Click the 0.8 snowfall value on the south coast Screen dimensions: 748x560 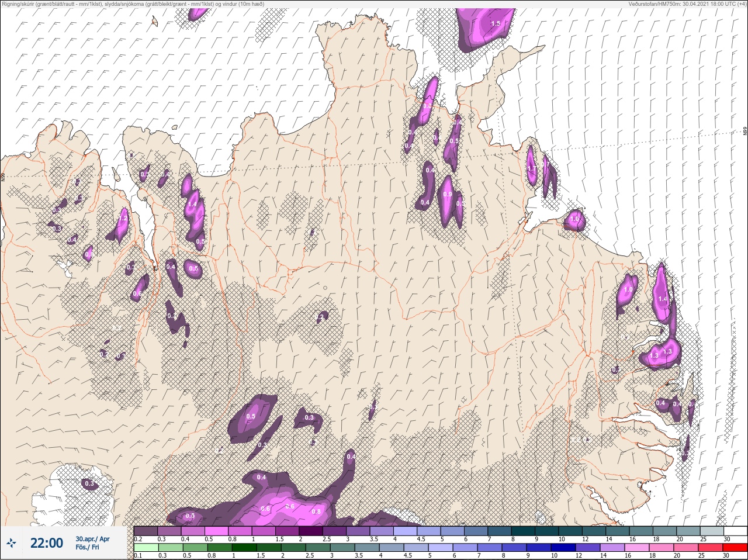pyautogui.click(x=316, y=511)
